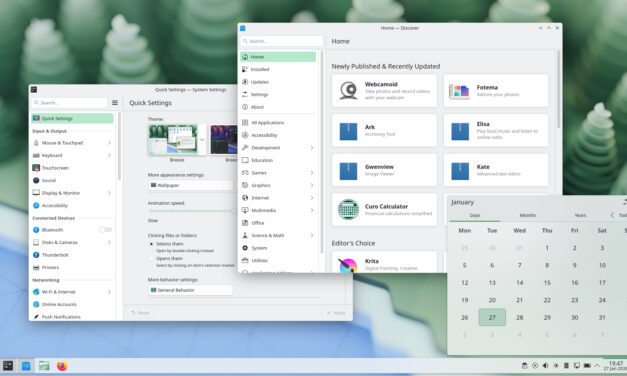Choose the Breeze light theme thumbnail

click(173, 140)
